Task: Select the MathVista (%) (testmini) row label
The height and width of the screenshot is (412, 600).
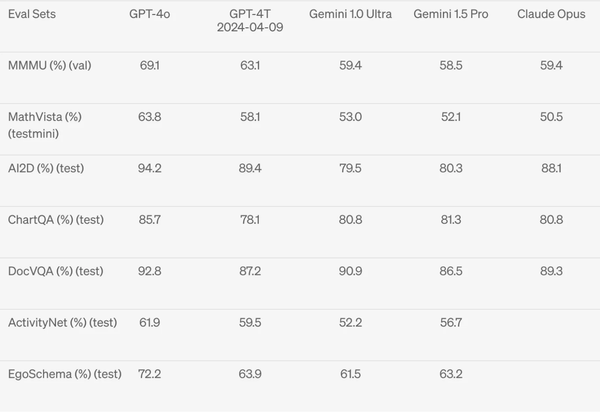Action: [45, 124]
